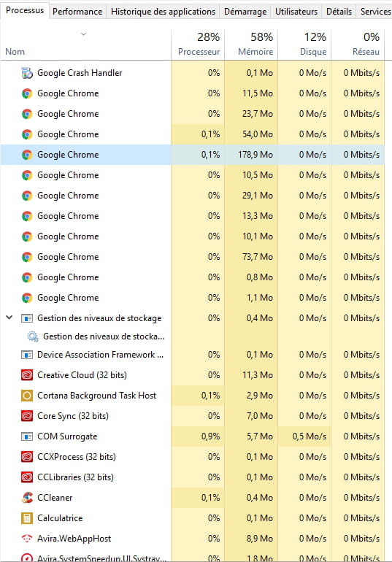The height and width of the screenshot is (562, 392).
Task: Click the gear icon of Gestion des niveaux child
Action: (x=33, y=336)
